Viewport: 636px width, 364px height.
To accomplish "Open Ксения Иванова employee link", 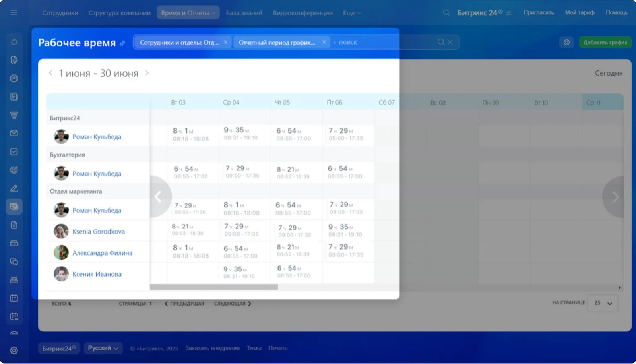I will (x=97, y=274).
